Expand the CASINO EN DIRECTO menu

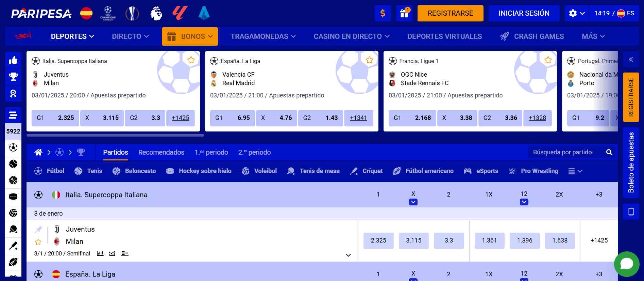click(x=352, y=36)
